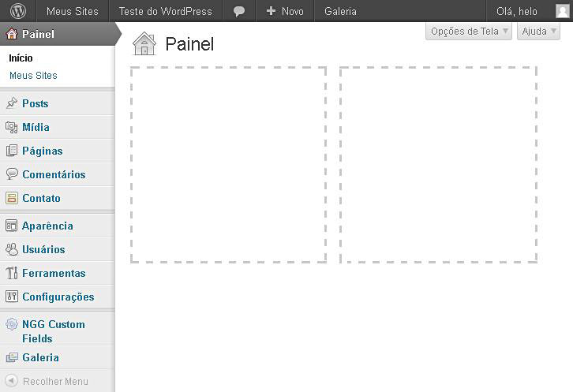Expand the Ajuda help dropdown
Screen dimensions: 573x392
click(538, 32)
